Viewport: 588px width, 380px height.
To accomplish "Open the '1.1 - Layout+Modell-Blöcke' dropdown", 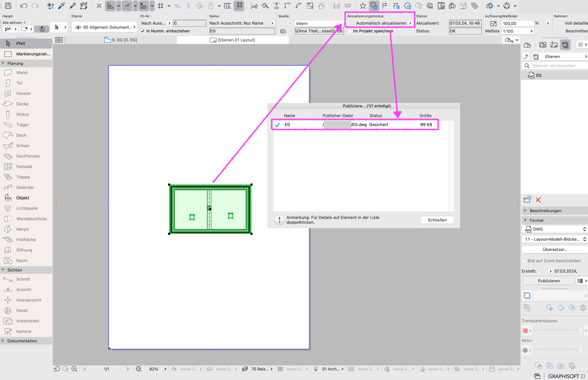I will coord(555,239).
